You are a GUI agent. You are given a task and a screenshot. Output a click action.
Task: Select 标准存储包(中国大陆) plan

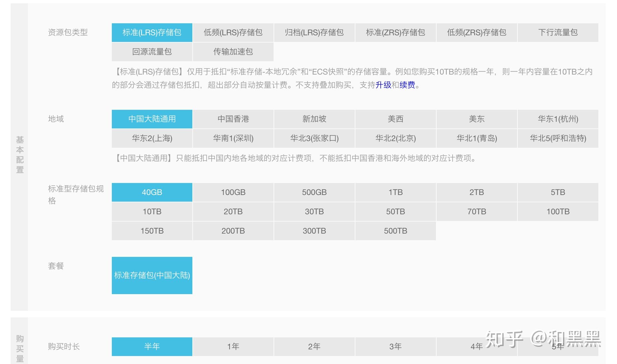click(152, 275)
